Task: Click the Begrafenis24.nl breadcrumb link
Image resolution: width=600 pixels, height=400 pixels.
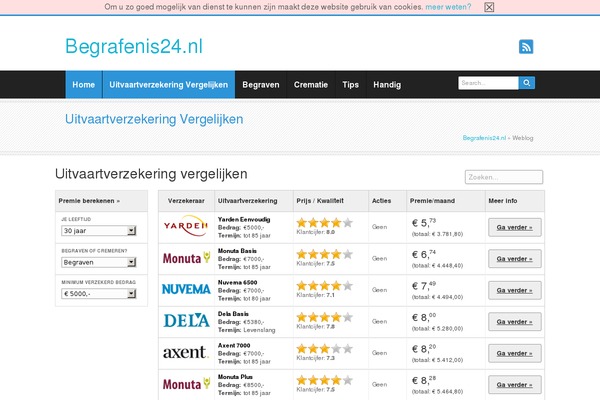Action: point(484,138)
